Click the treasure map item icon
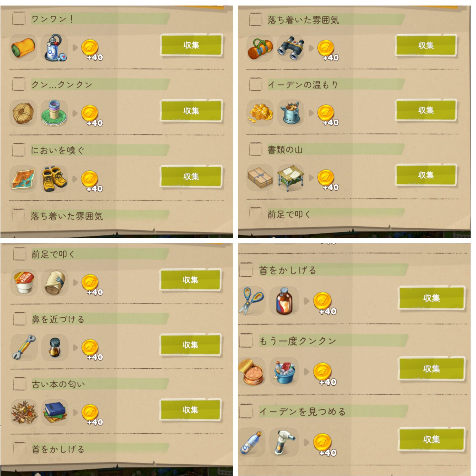 (23, 179)
